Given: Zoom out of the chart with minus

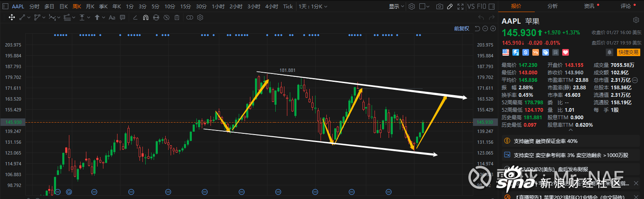Looking at the screenshot, I should click(x=485, y=28).
